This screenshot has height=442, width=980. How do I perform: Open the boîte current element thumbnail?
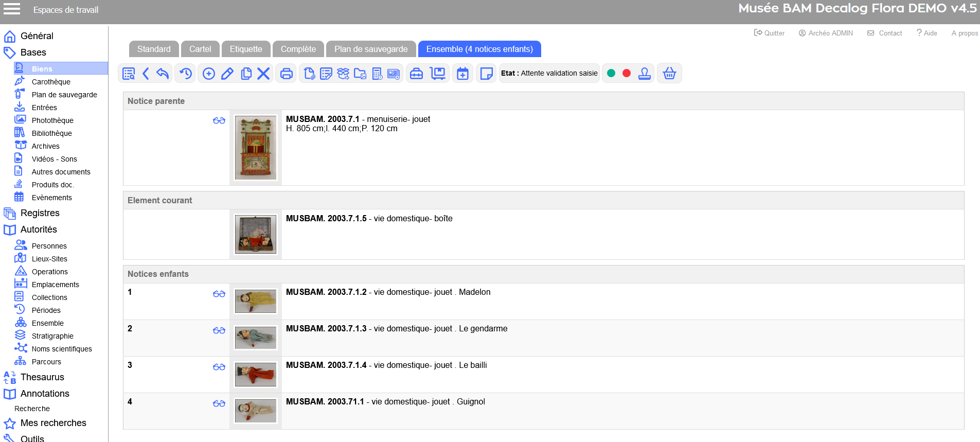tap(256, 235)
